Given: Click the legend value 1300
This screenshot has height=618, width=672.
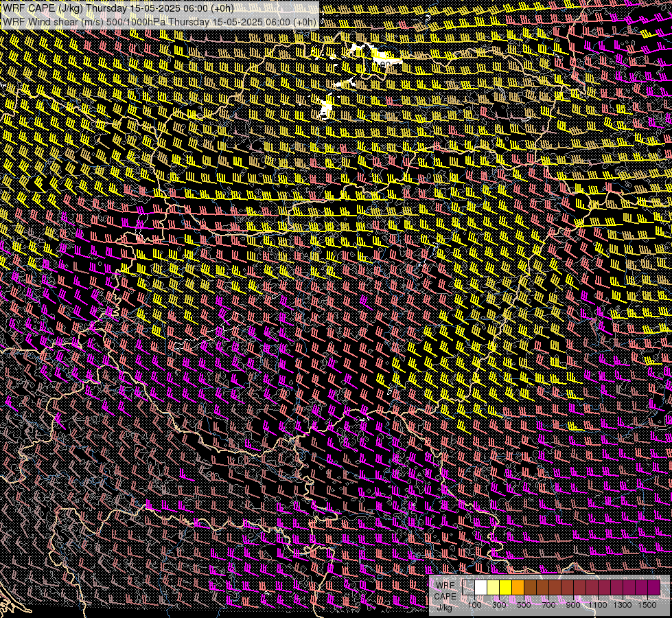Looking at the screenshot, I should [623, 605].
